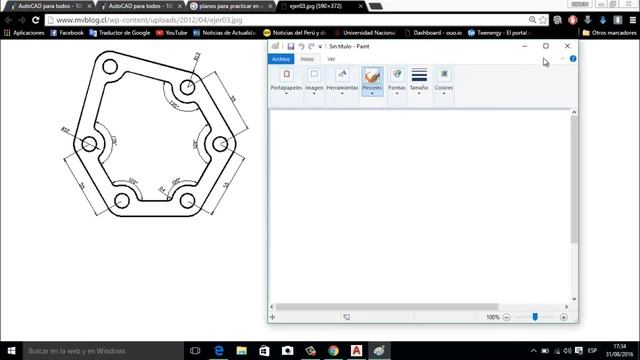
Task: Open Dashboard - ouo.io bookmark
Action: 433,33
